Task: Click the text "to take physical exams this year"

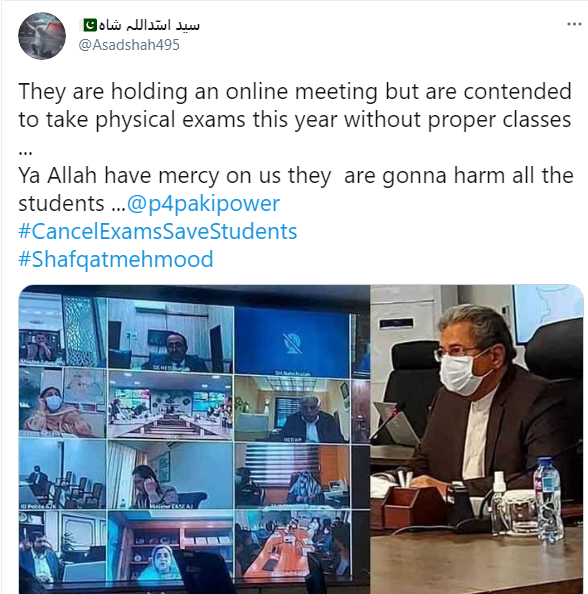Action: coord(178,120)
